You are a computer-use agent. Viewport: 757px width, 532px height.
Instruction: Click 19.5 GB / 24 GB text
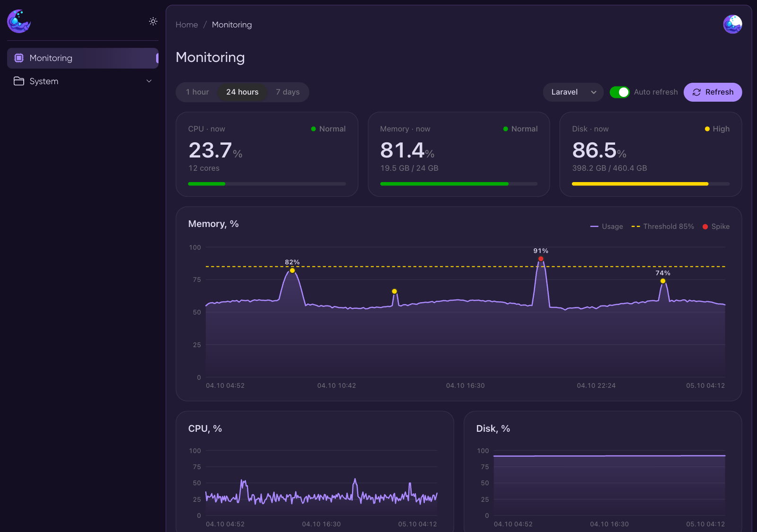(x=409, y=168)
